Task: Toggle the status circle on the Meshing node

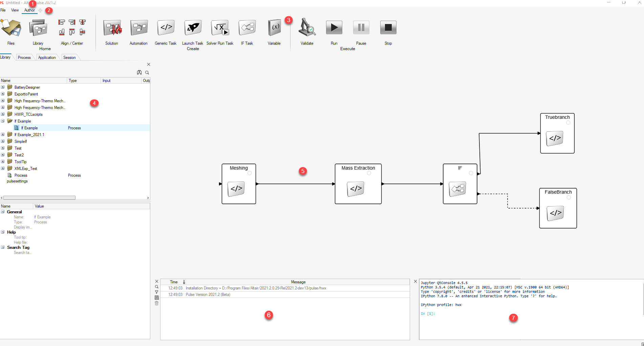Action: tap(250, 173)
